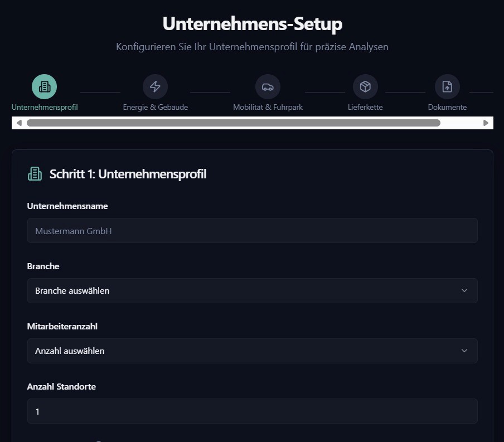Select the Unternehmensprofil building icon
This screenshot has width=504, height=442.
(44, 86)
